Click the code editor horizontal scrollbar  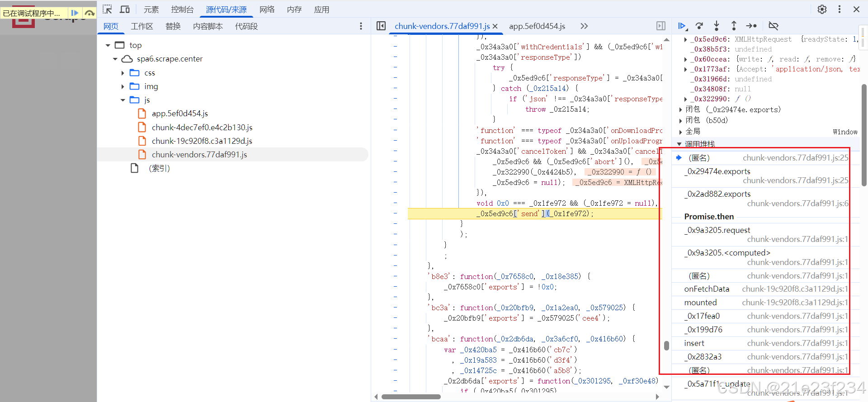411,397
